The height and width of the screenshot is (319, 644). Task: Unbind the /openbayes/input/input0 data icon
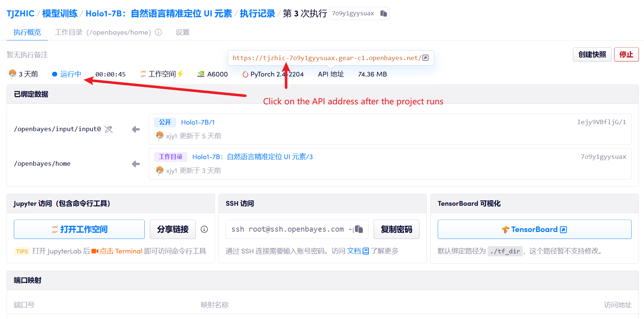tap(109, 129)
